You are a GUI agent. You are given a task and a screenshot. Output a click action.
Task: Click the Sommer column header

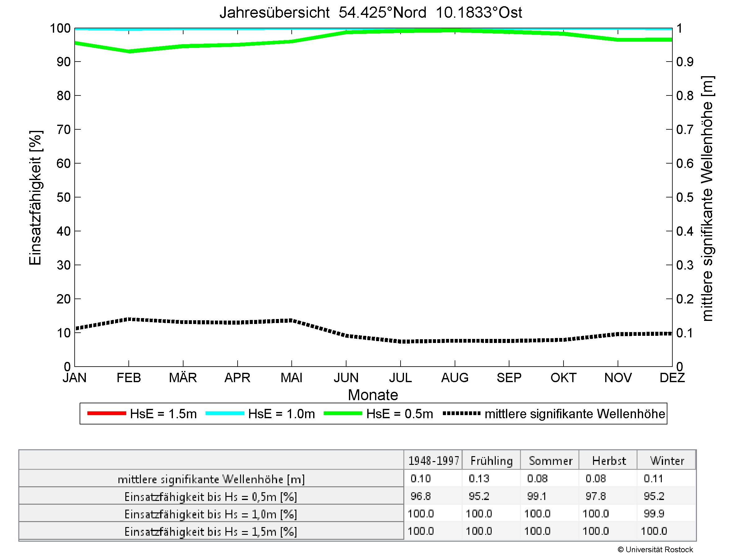click(x=550, y=461)
